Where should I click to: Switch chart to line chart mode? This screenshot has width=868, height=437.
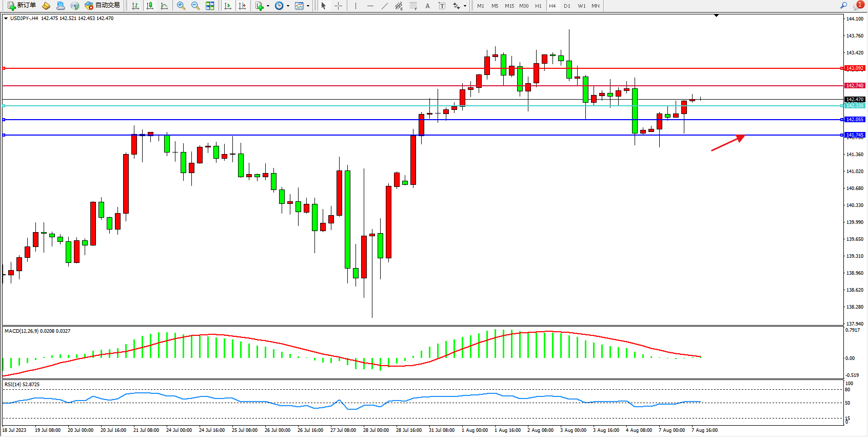tap(164, 6)
